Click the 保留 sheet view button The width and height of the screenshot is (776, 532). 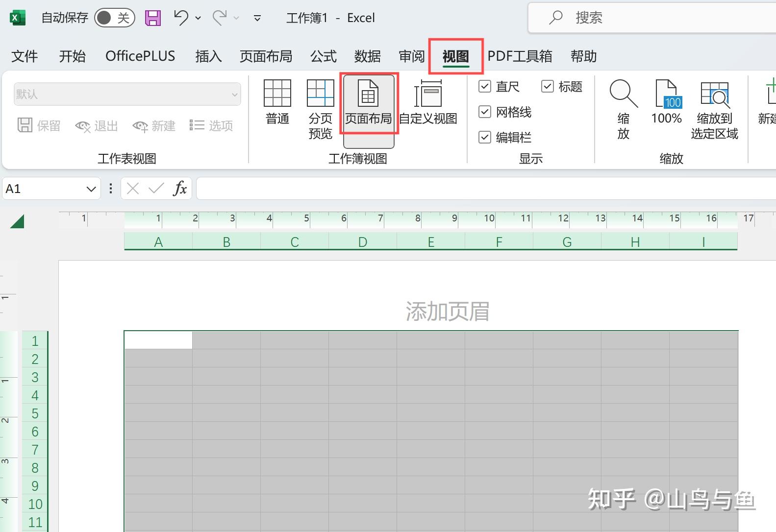click(39, 126)
